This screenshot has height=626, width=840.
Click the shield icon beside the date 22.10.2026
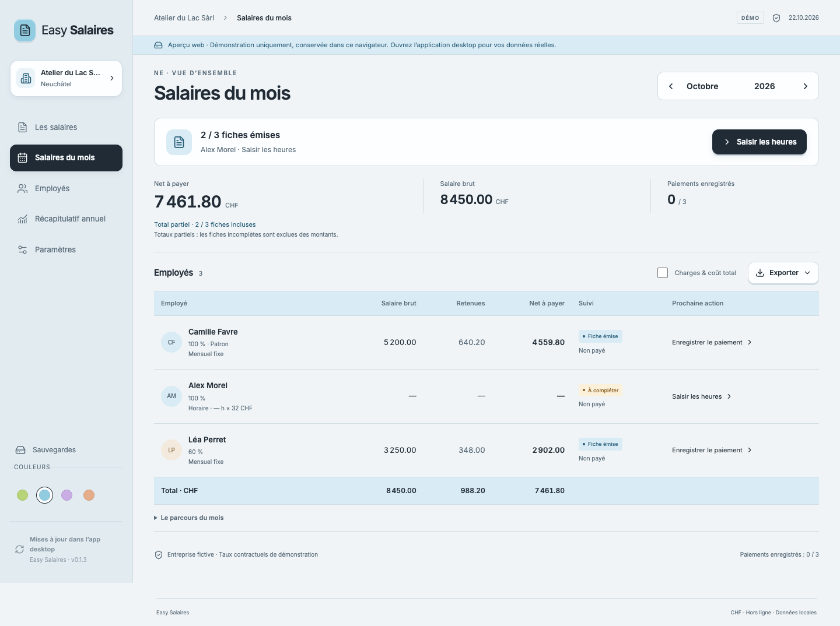[776, 18]
